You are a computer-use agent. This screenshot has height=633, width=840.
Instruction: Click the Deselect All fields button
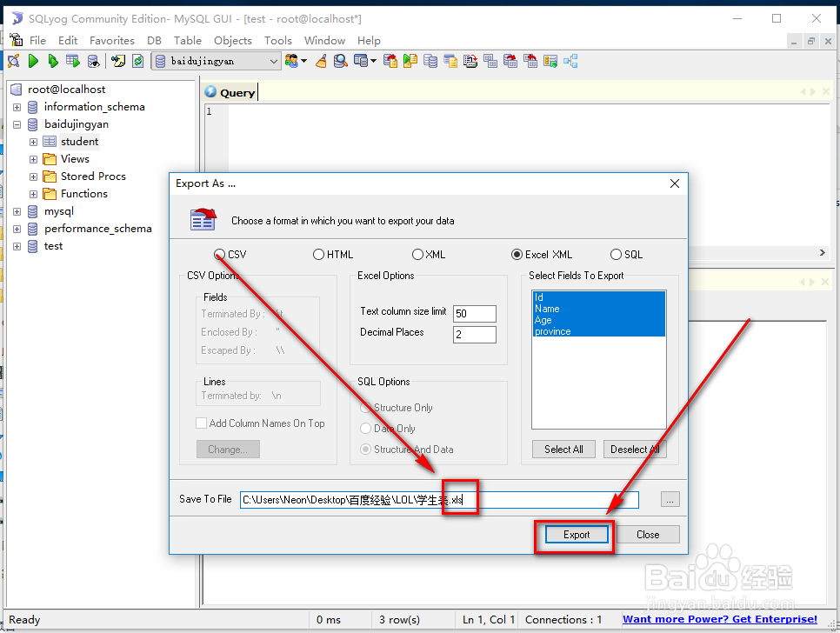pyautogui.click(x=635, y=450)
